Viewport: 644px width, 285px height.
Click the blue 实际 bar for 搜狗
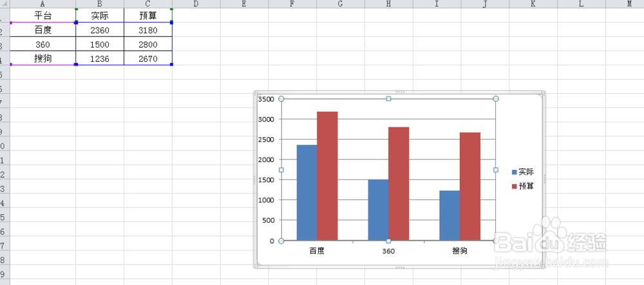450,216
